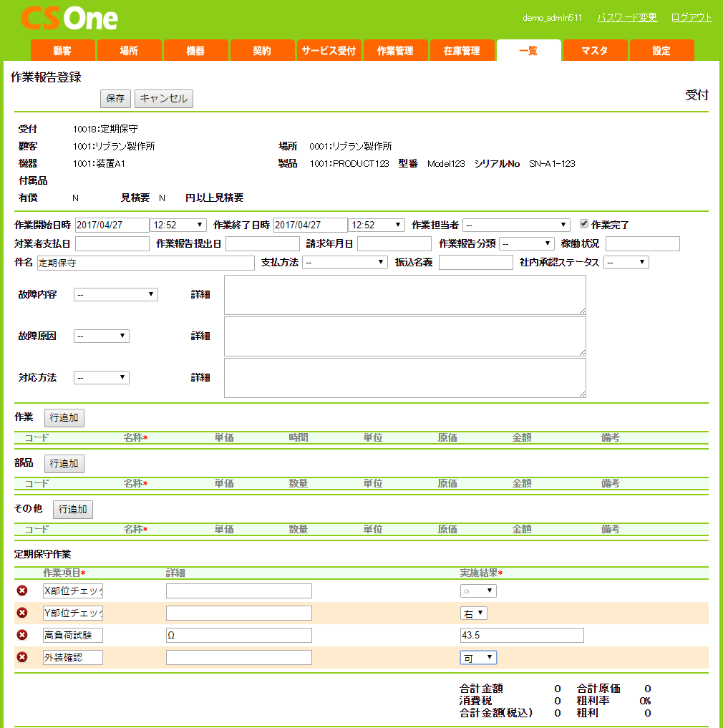This screenshot has height=728, width=723.
Task: Click the 外装確認 詳細 field
Action: click(x=238, y=657)
